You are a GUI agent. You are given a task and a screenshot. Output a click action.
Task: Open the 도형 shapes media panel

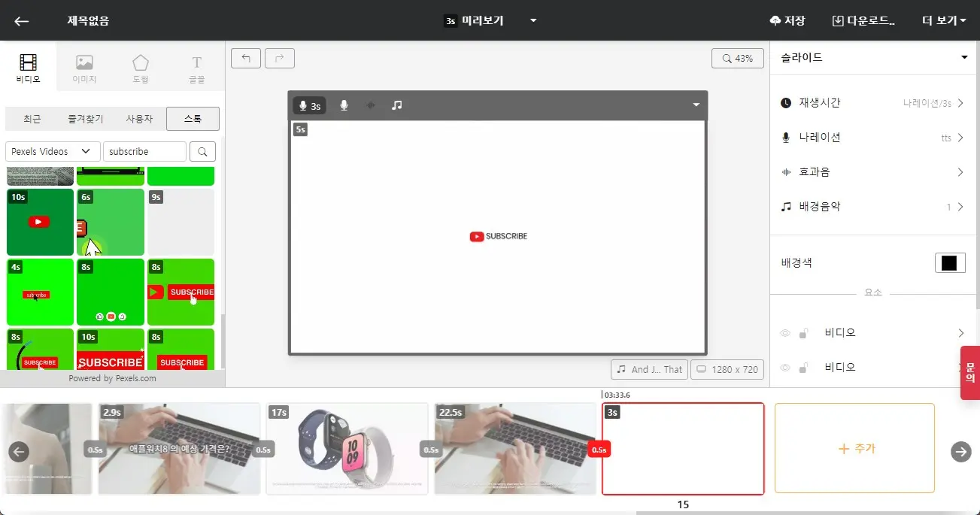tap(140, 67)
